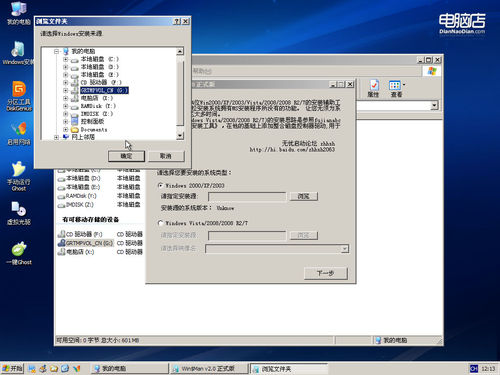Click the folder tree scrollbar down arrow
This screenshot has height=375, width=500.
coord(180,136)
